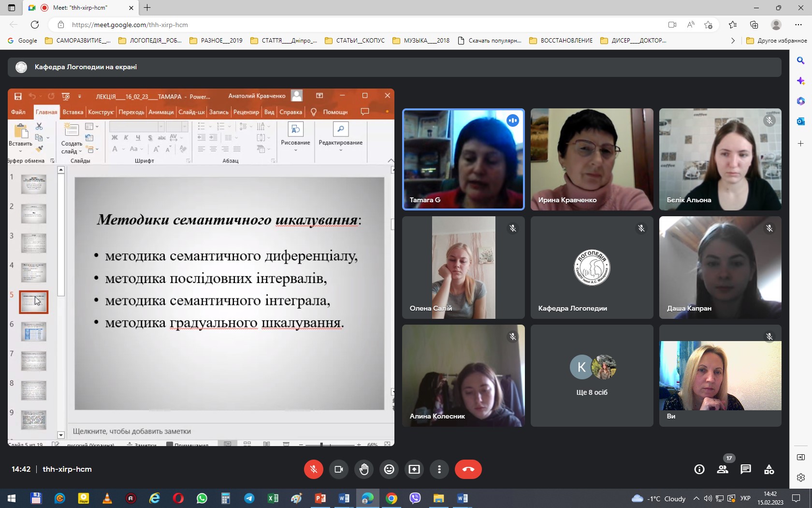This screenshot has height=508, width=812.
Task: Open the САМОРАЗВИТИЕ bookmarks folder
Action: tap(77, 41)
